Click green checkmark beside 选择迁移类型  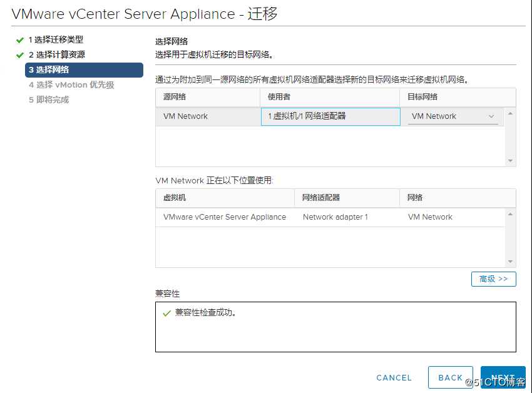tap(20, 40)
